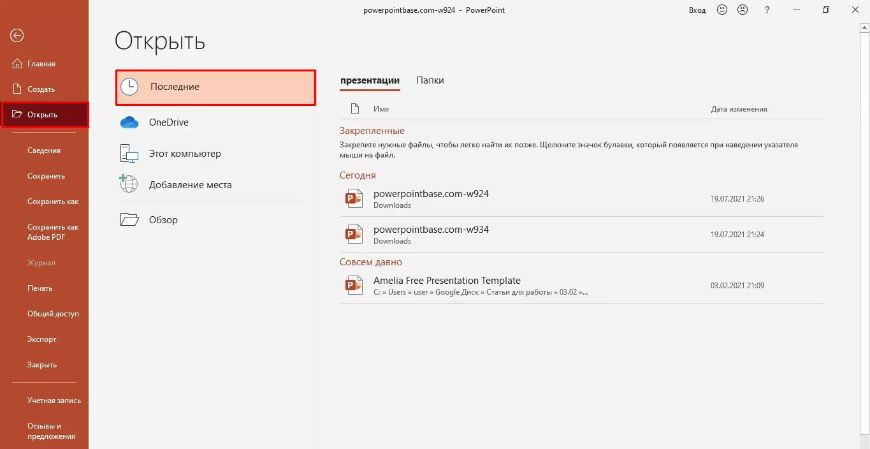Click PowerPoint icon of powerpointbase.com-w934
This screenshot has height=449, width=870.
(x=353, y=234)
